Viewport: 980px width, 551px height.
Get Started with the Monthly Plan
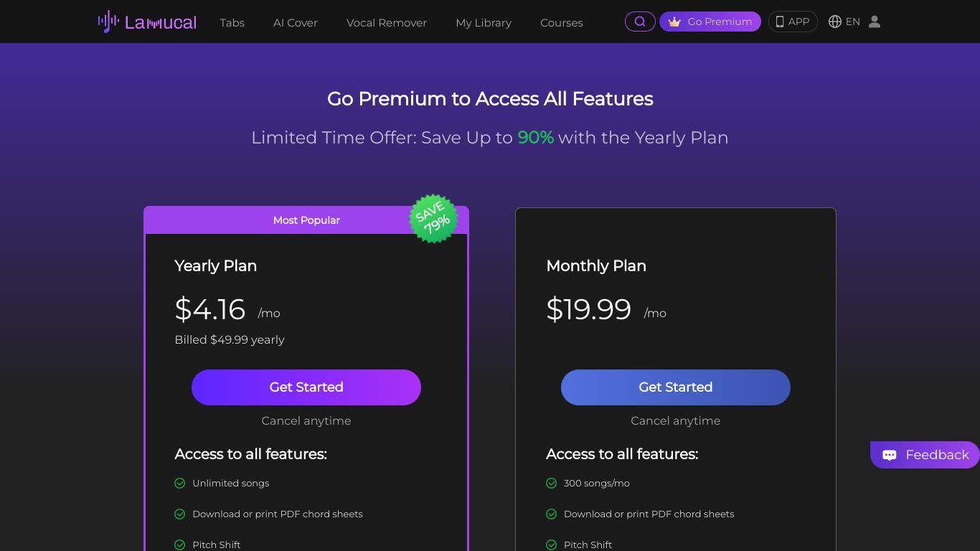click(x=676, y=387)
